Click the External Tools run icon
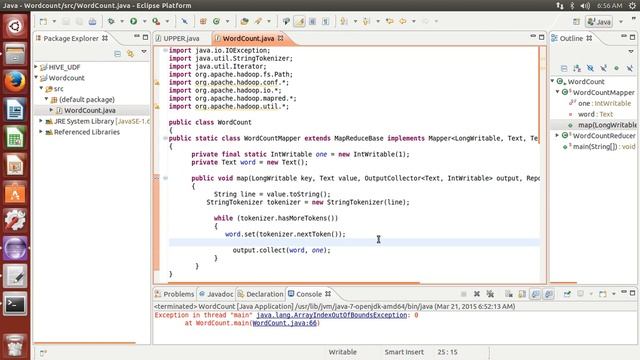Screen dimensions: 640x360 (x=156, y=21)
